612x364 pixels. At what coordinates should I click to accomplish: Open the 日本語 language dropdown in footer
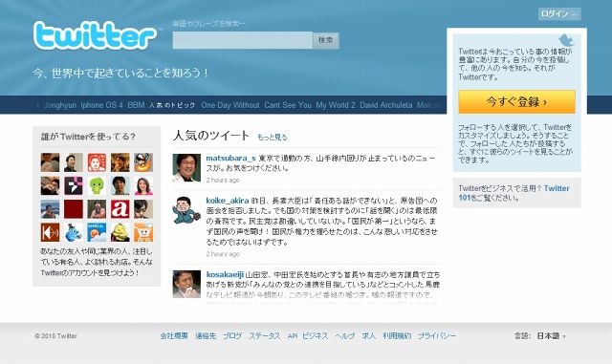[551, 336]
